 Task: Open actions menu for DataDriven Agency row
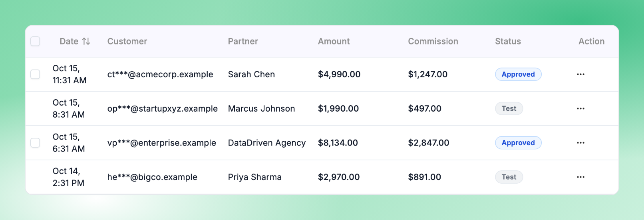click(x=580, y=143)
